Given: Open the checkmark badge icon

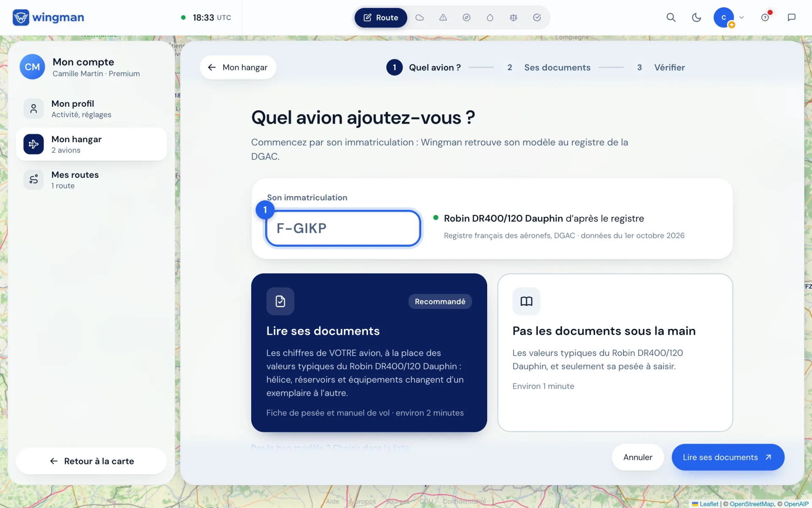Looking at the screenshot, I should 537,17.
